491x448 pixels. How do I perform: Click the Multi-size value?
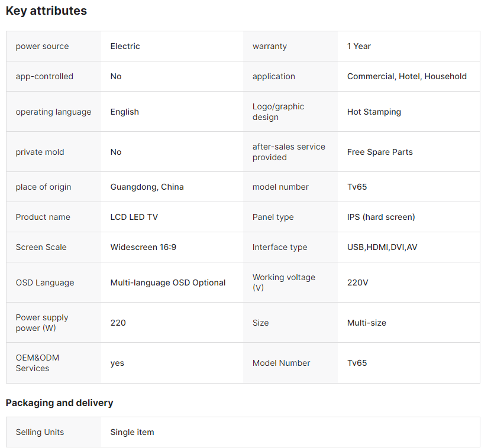(x=367, y=323)
